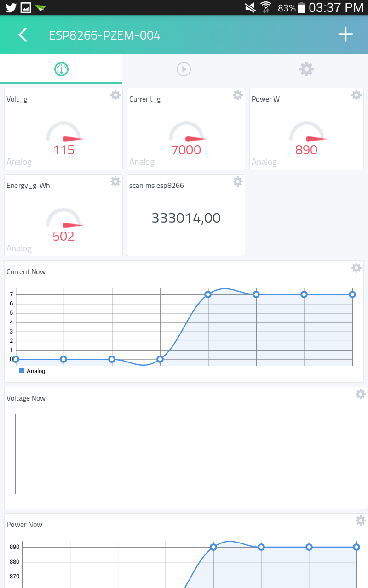Tap the value 333014,00

(186, 218)
